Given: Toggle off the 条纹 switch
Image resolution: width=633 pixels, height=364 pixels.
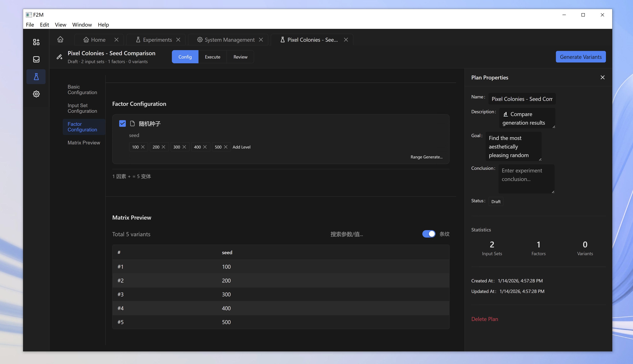Looking at the screenshot, I should click(428, 234).
